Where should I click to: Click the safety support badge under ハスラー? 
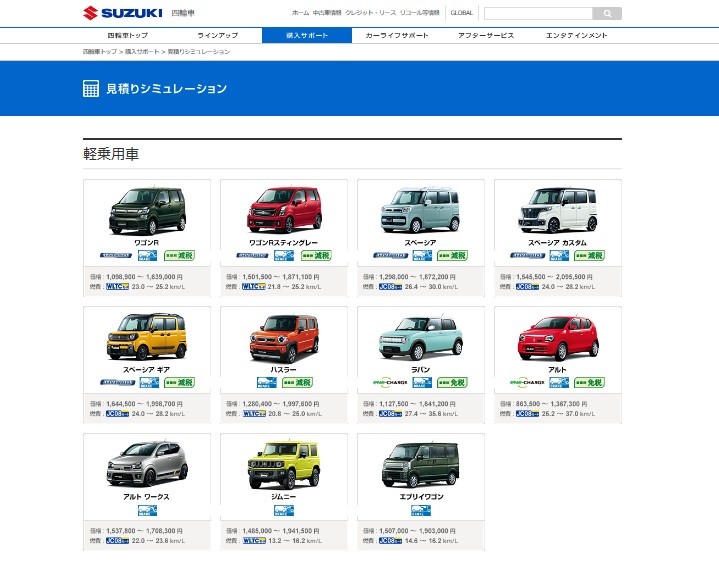coord(267,383)
